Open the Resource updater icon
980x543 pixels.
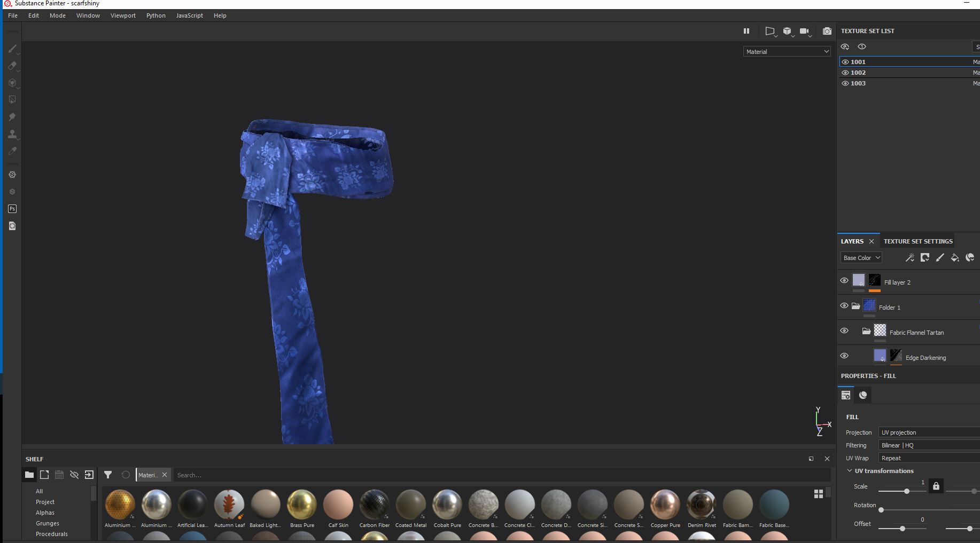point(12,226)
